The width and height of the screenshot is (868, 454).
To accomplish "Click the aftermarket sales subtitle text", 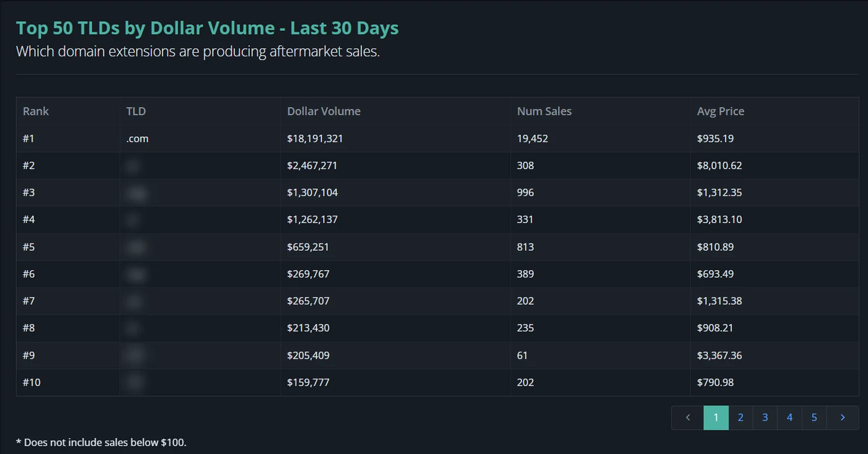I will (198, 51).
